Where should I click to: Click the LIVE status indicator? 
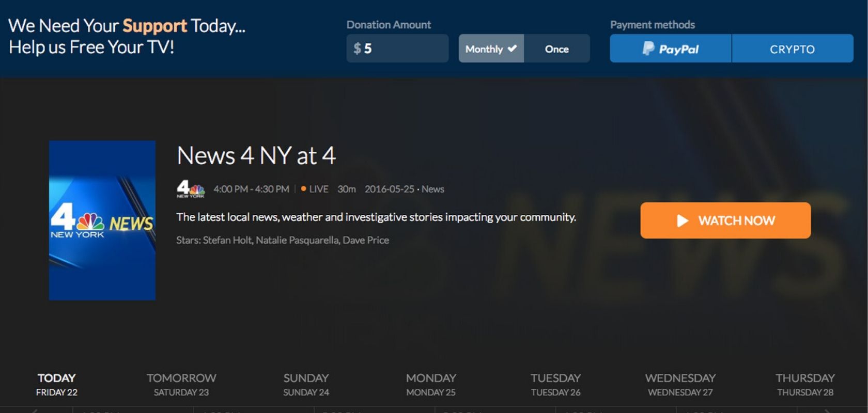click(x=315, y=189)
